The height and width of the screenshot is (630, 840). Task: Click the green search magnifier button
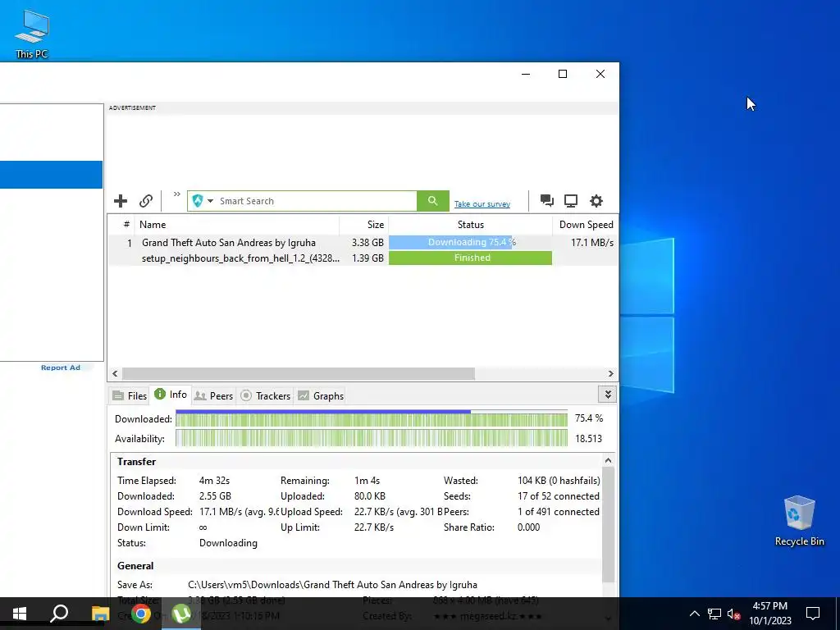[433, 201]
